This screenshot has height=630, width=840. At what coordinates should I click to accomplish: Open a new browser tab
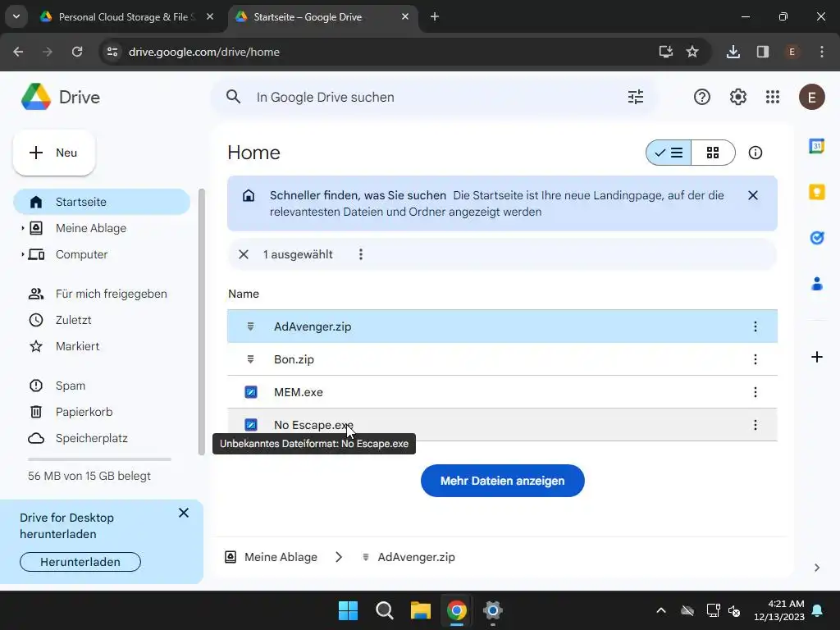tap(435, 16)
